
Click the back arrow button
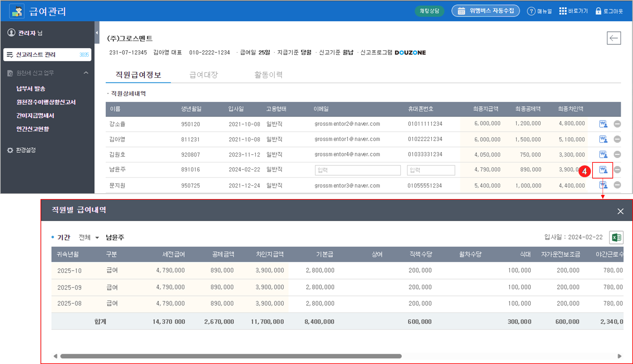613,38
